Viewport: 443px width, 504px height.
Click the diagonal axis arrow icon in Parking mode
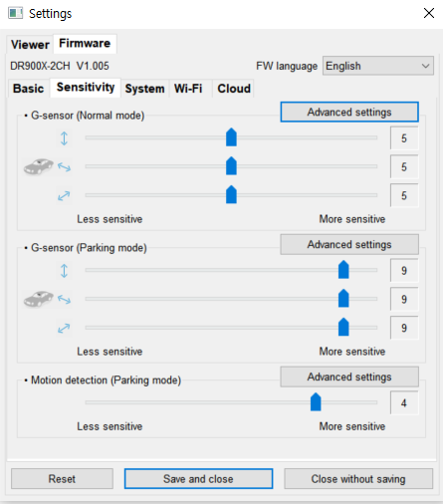(x=64, y=328)
